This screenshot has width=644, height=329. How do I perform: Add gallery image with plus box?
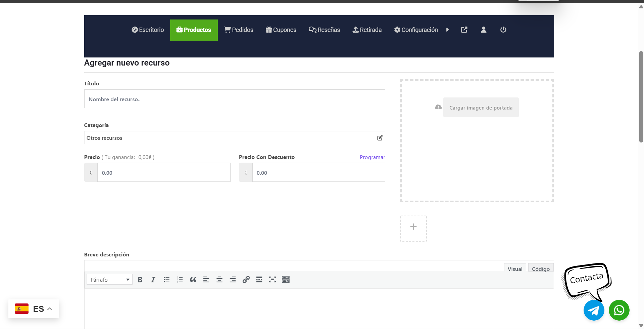click(x=413, y=228)
